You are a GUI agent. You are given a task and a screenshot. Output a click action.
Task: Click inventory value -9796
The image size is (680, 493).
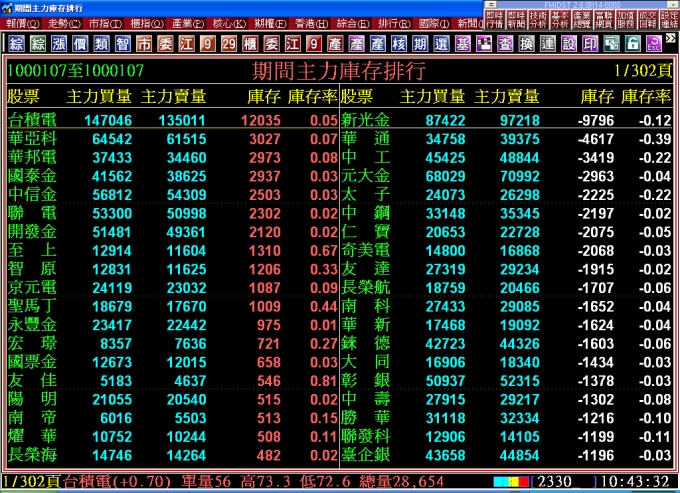point(596,120)
